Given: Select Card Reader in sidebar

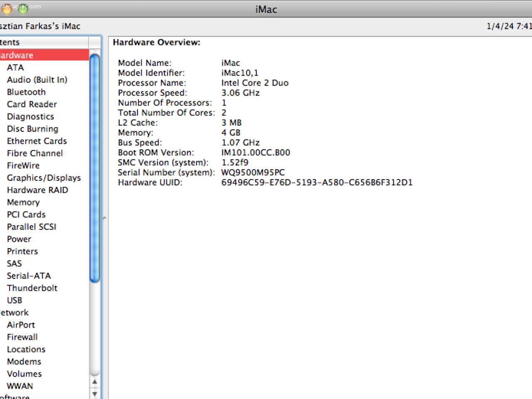Looking at the screenshot, I should click(x=32, y=104).
